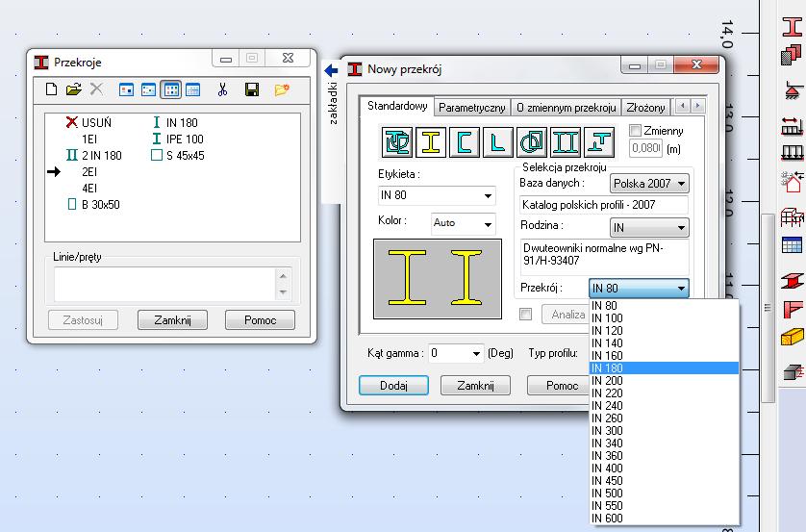
Task: Click the yellow solid block icon in right toolbar
Action: [793, 338]
